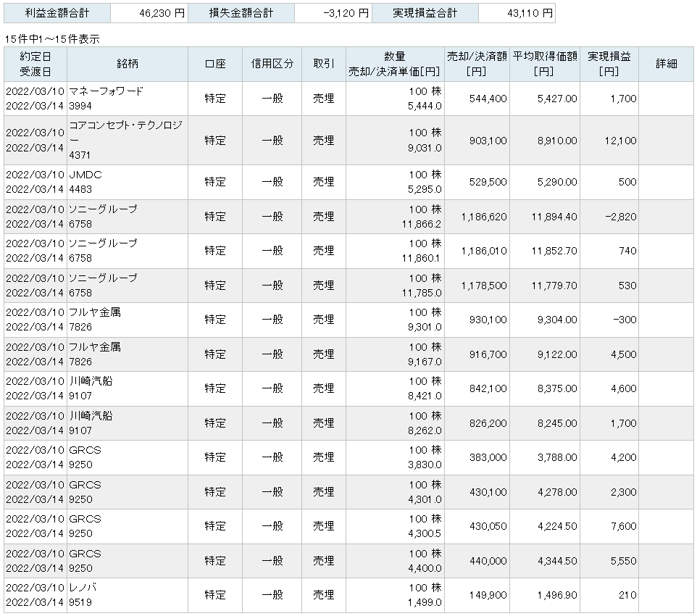Select the レノバ 9519 stock name

83,595
